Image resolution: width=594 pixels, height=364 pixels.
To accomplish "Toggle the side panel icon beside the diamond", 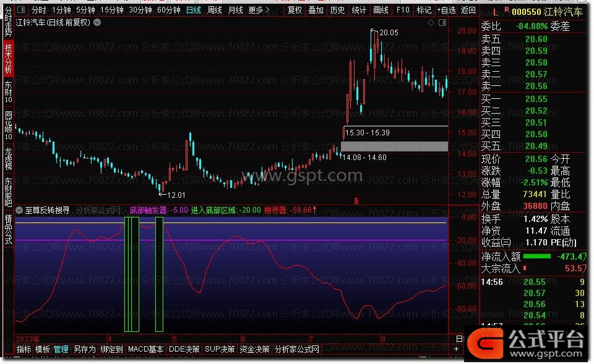I will (442, 23).
